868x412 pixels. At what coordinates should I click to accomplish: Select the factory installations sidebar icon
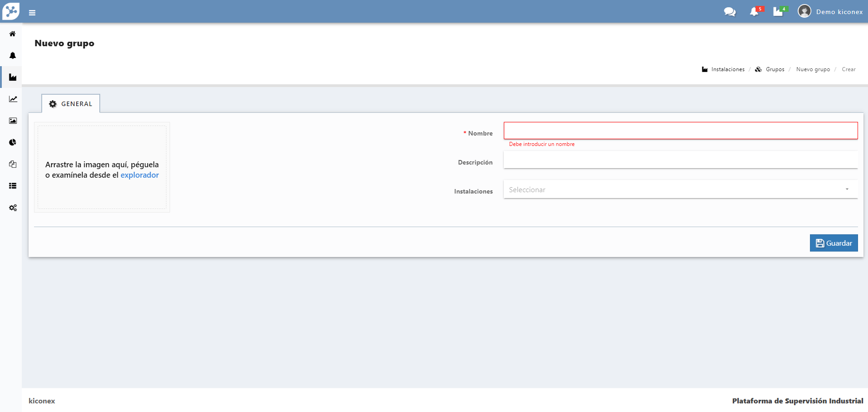click(13, 78)
